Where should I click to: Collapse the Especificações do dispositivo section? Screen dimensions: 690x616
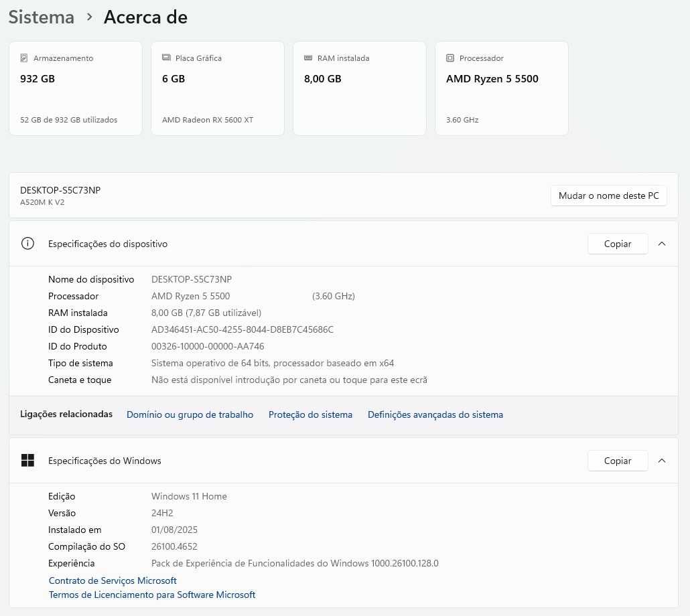(x=662, y=244)
